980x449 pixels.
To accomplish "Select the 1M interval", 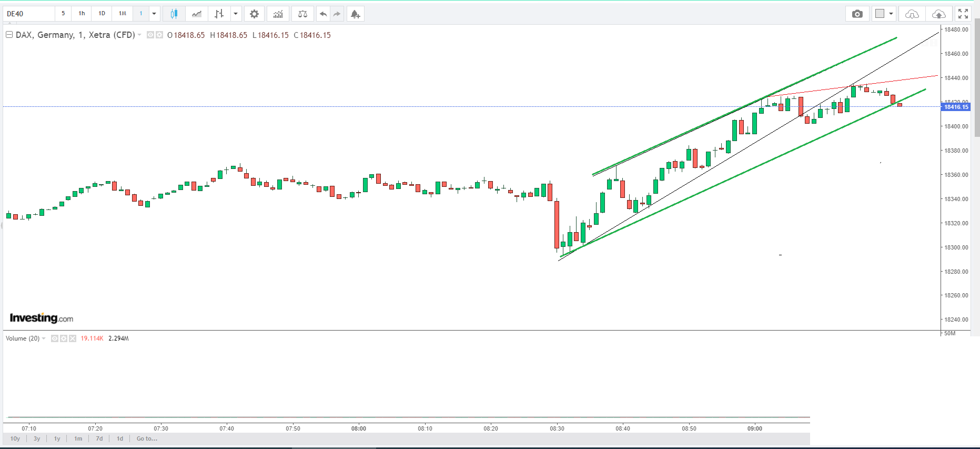I will 123,14.
